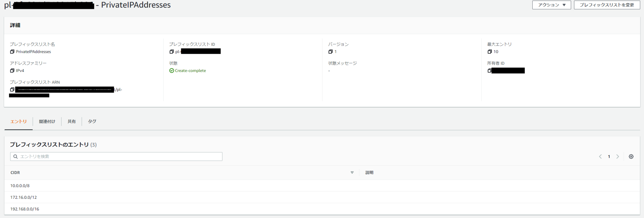The height and width of the screenshot is (218, 644).
Task: Open table preferences gear icon
Action: [631, 156]
